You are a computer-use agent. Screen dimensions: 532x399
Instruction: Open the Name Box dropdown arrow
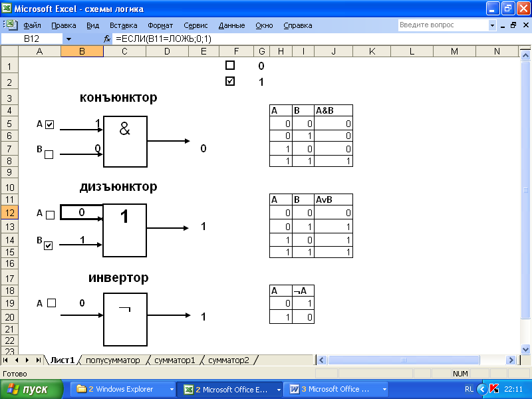click(x=68, y=39)
